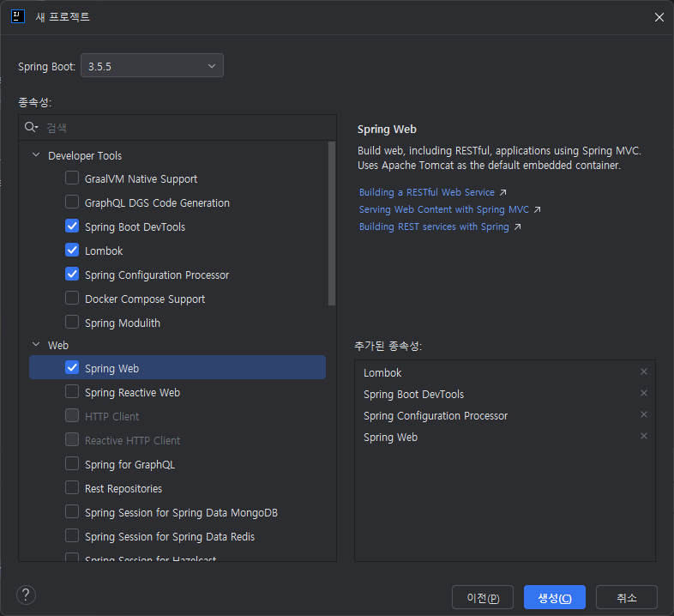Uncheck Spring Configuration Processor

(x=72, y=274)
